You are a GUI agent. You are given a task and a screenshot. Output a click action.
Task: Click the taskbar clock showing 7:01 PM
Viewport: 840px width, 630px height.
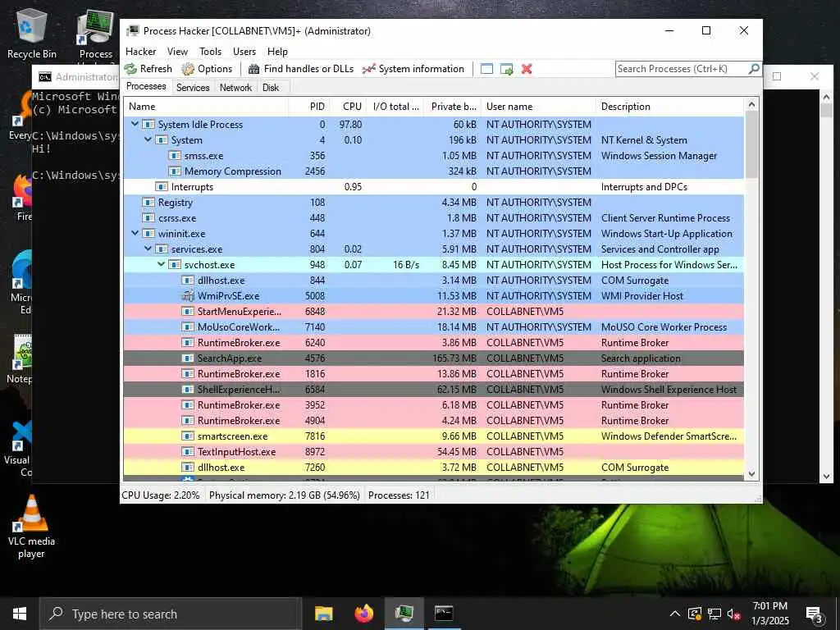(x=770, y=614)
